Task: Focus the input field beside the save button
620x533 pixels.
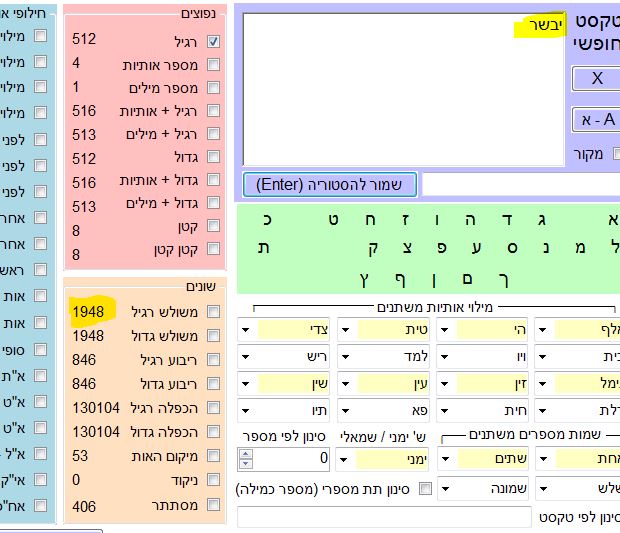Action: (x=520, y=185)
